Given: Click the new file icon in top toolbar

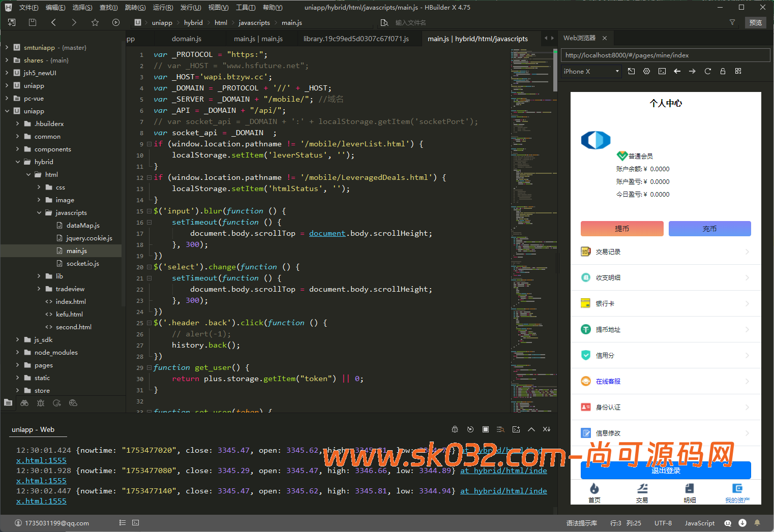Looking at the screenshot, I should [12, 22].
